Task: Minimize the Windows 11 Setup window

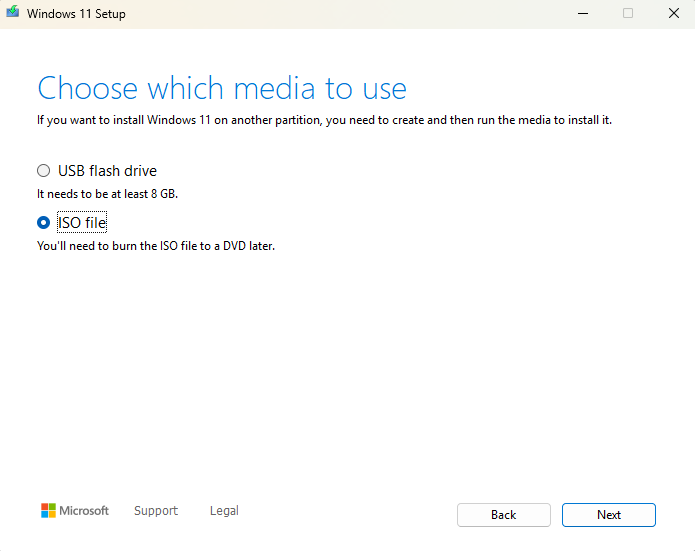Action: tap(582, 14)
